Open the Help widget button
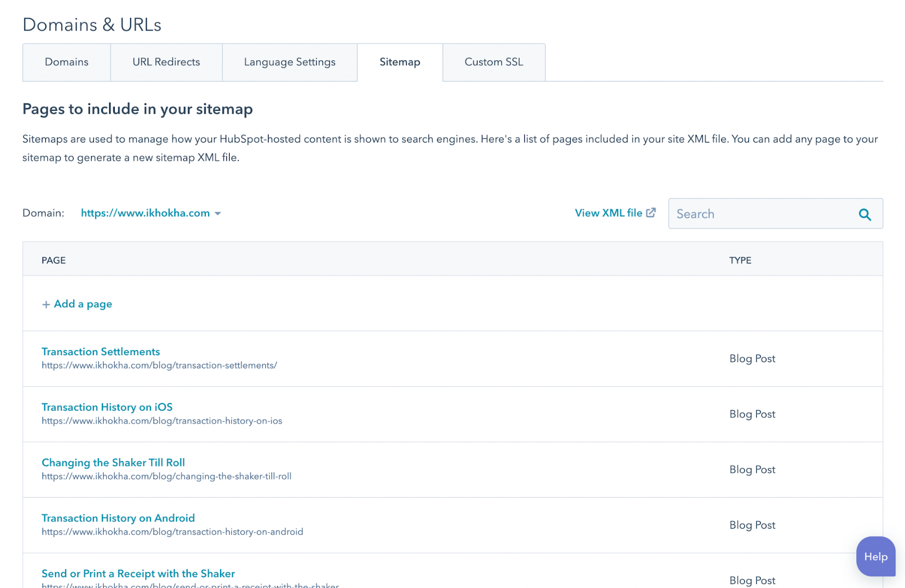905x588 pixels. [875, 557]
